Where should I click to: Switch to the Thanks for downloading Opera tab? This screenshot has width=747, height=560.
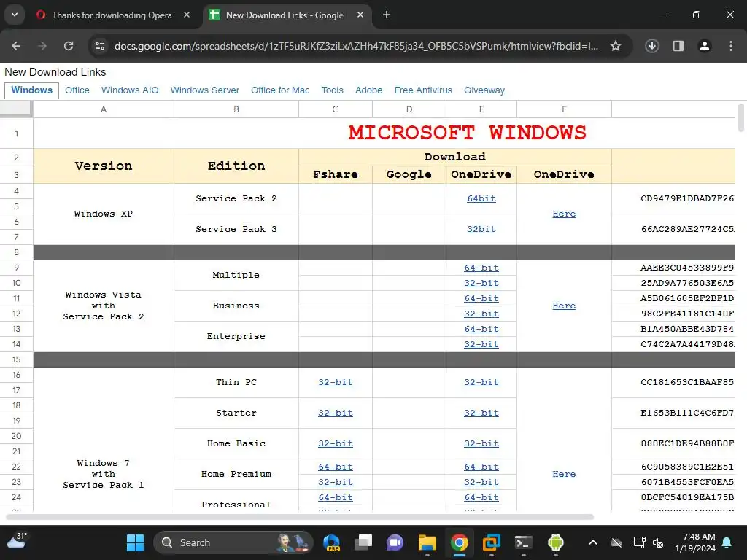pos(112,15)
